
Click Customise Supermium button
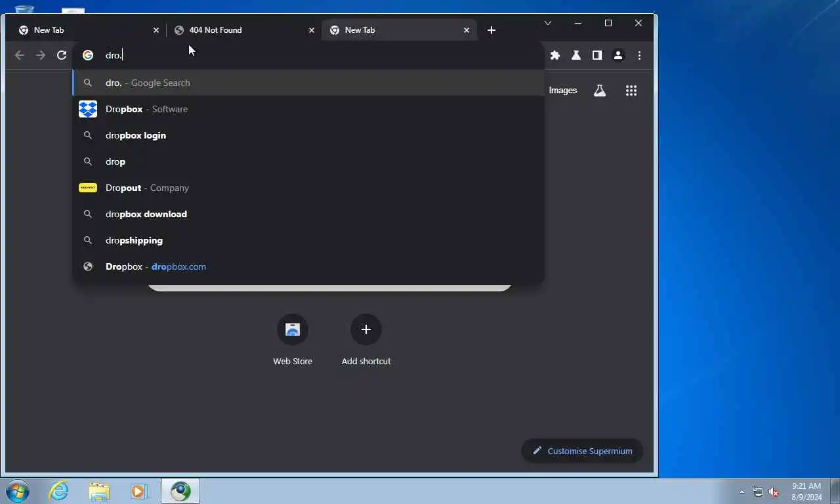(582, 451)
